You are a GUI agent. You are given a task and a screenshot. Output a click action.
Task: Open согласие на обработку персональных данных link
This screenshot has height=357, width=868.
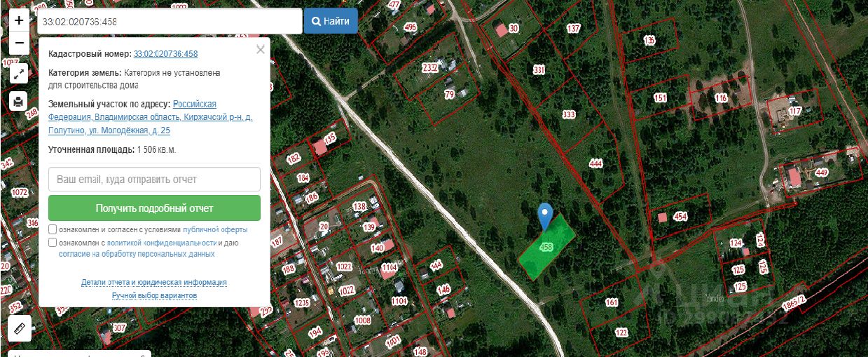pyautogui.click(x=137, y=254)
